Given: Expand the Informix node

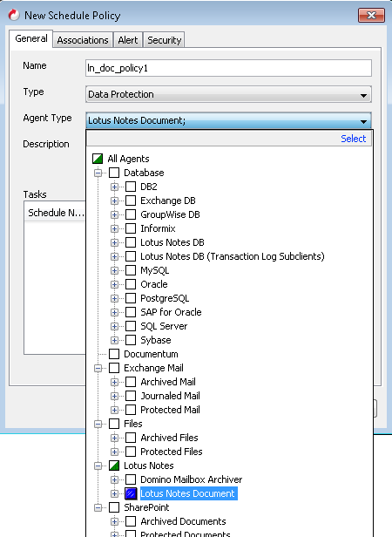Looking at the screenshot, I should pos(114,228).
